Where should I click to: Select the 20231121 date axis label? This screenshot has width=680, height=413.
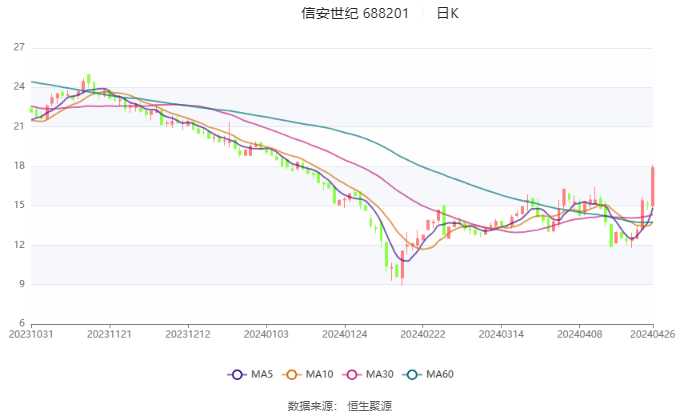coord(110,334)
